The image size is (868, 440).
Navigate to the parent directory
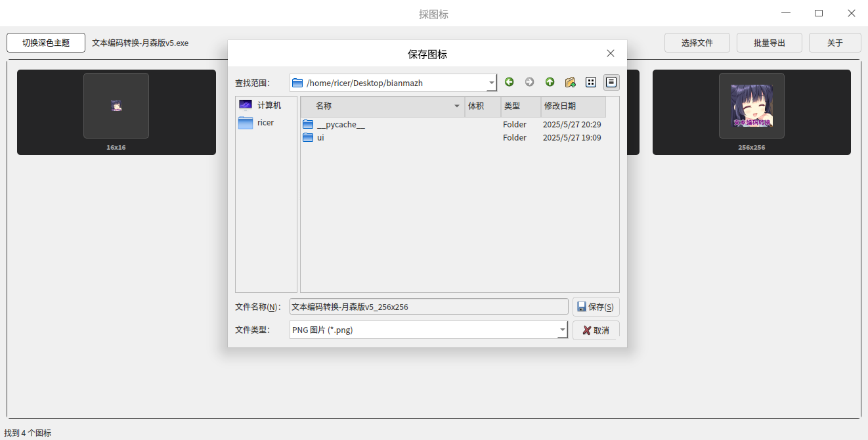click(550, 82)
